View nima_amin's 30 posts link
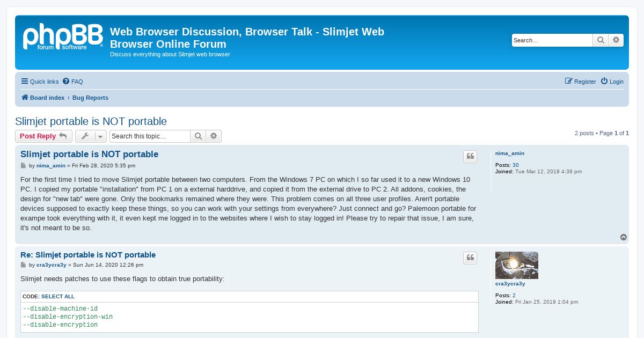This screenshot has width=644, height=338. point(516,165)
